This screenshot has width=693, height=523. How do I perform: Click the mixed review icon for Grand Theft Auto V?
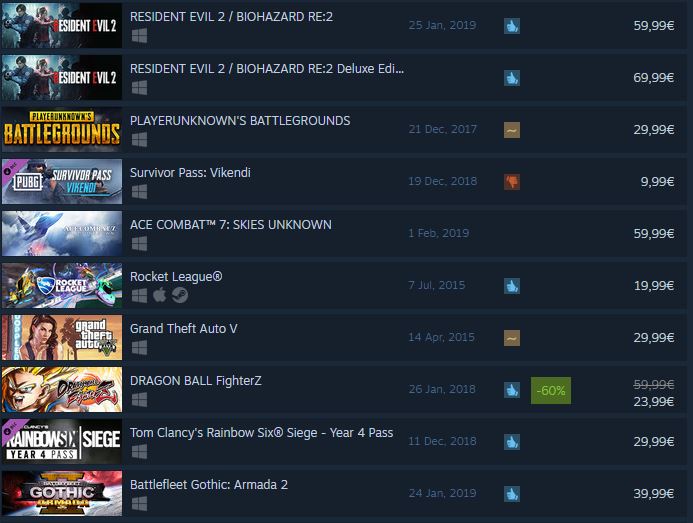[512, 338]
